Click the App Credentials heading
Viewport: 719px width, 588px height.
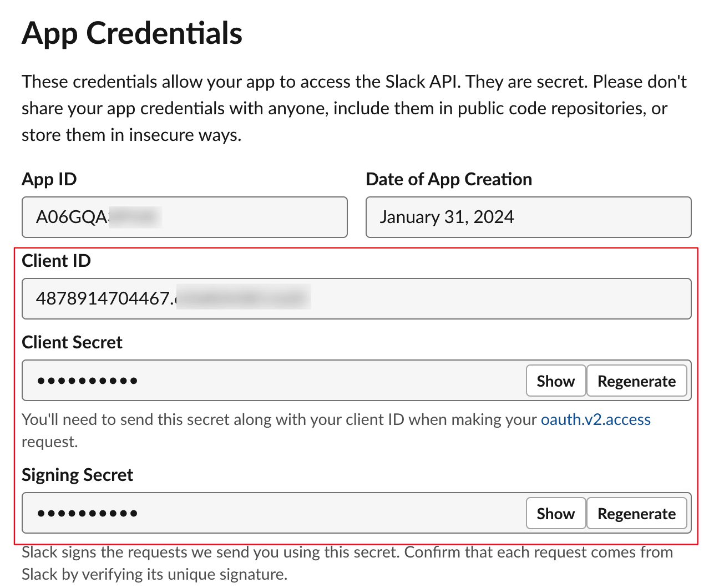[132, 33]
